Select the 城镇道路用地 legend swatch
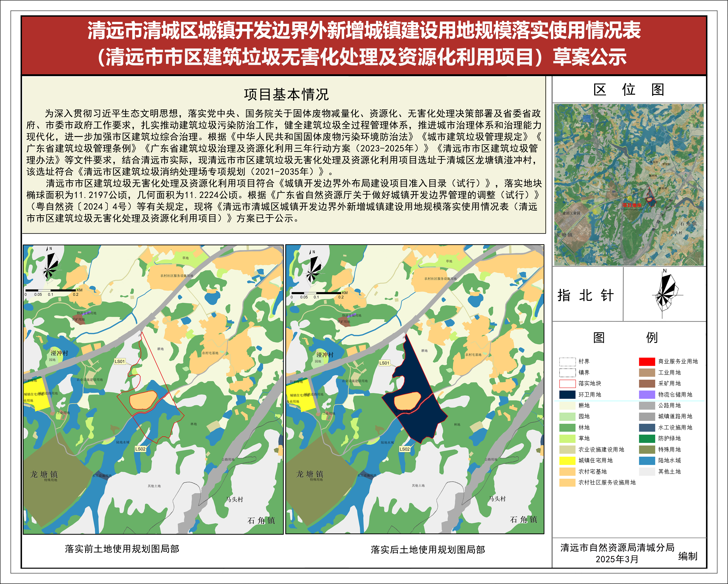Image resolution: width=728 pixels, height=584 pixels. pos(647,417)
